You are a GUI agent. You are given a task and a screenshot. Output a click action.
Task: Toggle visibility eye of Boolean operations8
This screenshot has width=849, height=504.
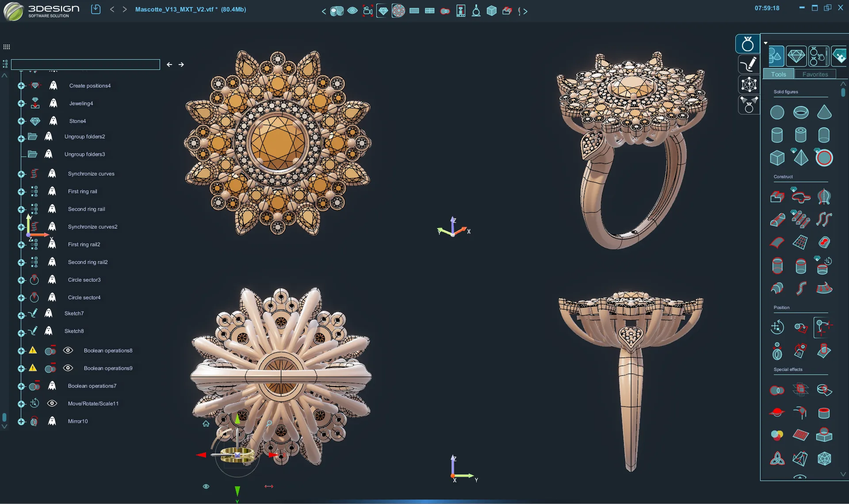68,350
